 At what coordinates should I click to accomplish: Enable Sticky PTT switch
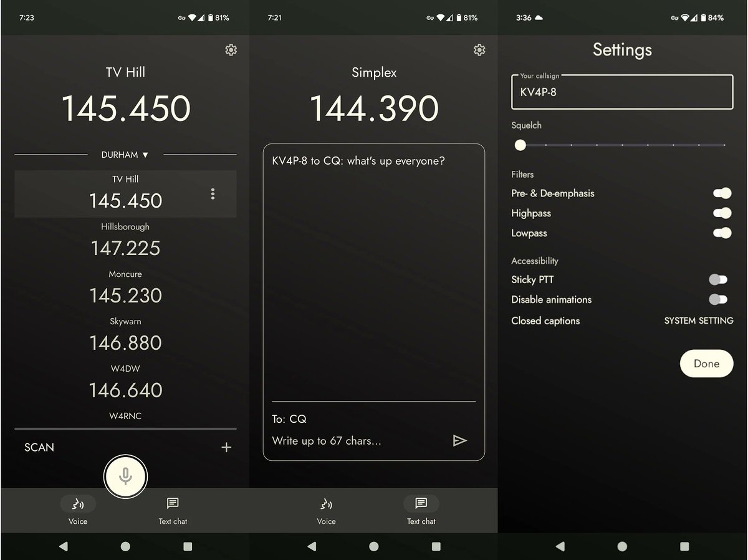(x=718, y=279)
